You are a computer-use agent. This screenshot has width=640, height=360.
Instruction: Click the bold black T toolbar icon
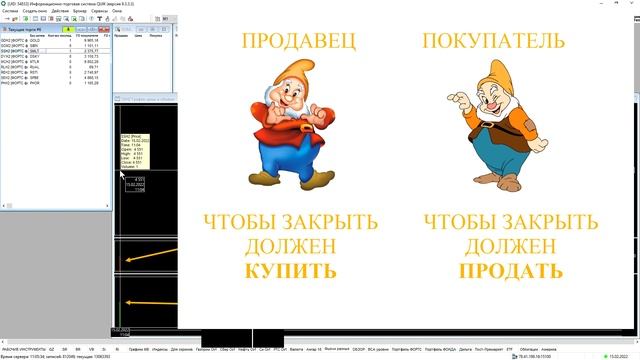point(100,19)
